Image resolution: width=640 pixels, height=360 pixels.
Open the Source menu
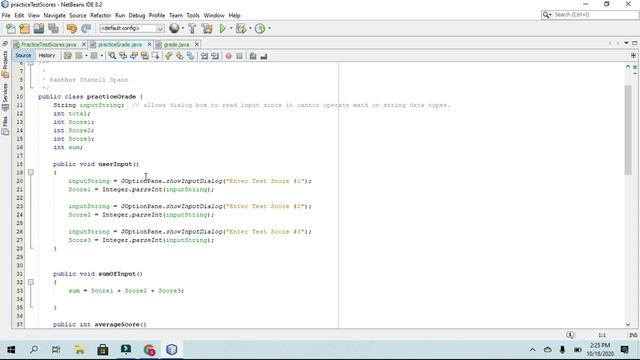78,16
